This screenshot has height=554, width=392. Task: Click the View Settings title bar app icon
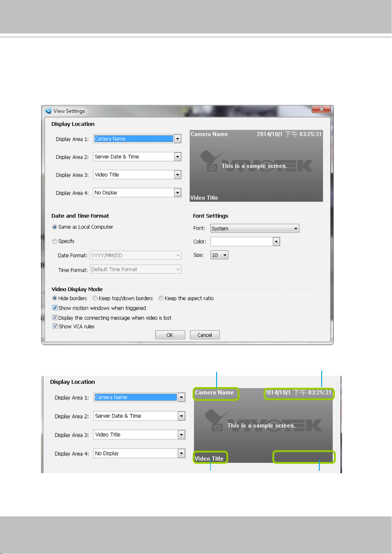click(48, 111)
